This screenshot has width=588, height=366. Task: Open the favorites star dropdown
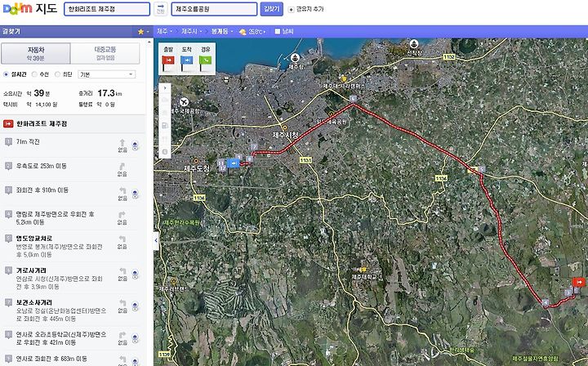pos(143,32)
